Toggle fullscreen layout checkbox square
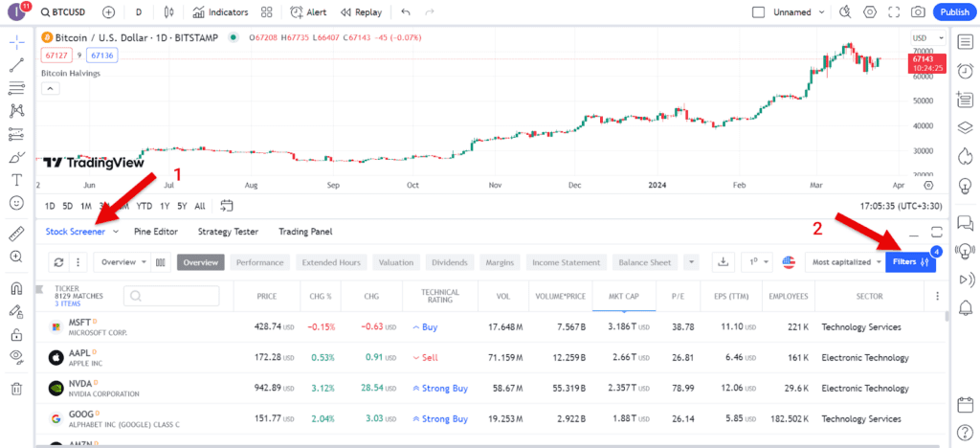 pos(759,12)
